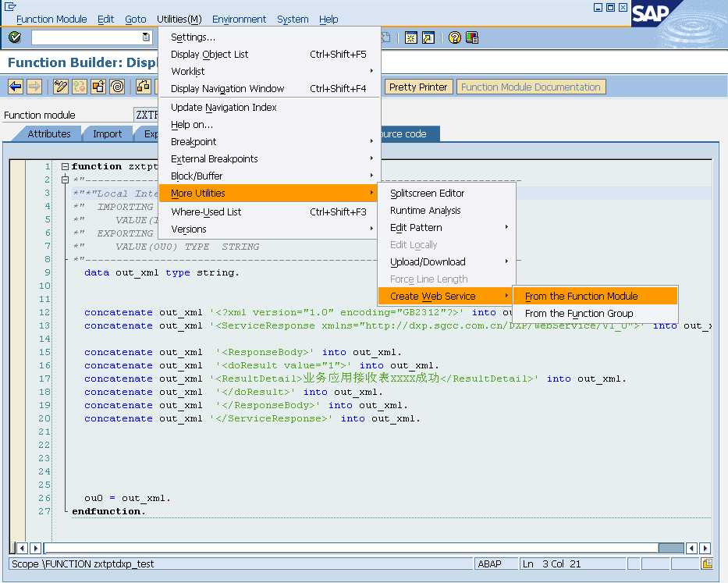Choose From the Function Group
The image size is (728, 583).
pyautogui.click(x=595, y=314)
